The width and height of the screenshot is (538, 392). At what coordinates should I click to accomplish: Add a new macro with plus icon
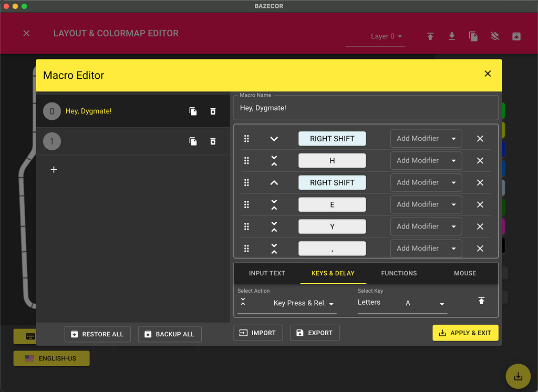54,170
